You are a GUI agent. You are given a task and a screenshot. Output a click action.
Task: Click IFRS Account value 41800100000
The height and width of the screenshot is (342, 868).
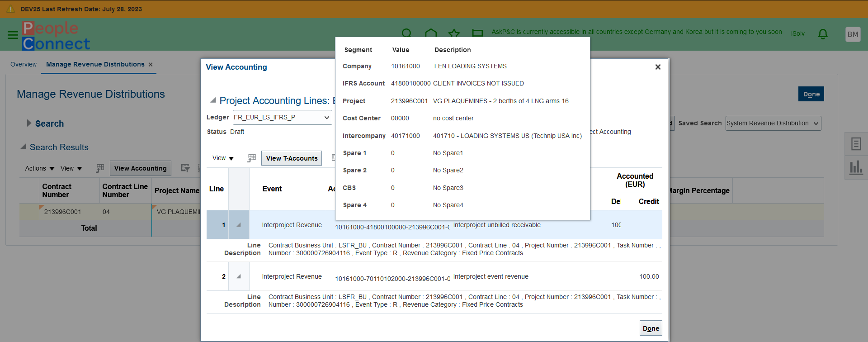click(411, 83)
